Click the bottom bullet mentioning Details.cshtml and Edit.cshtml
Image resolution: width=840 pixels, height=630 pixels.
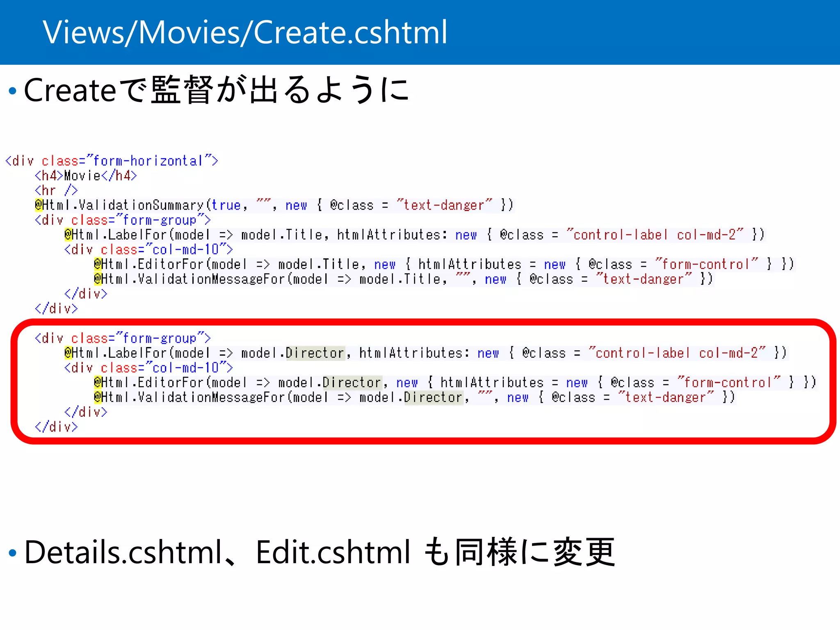pos(320,552)
